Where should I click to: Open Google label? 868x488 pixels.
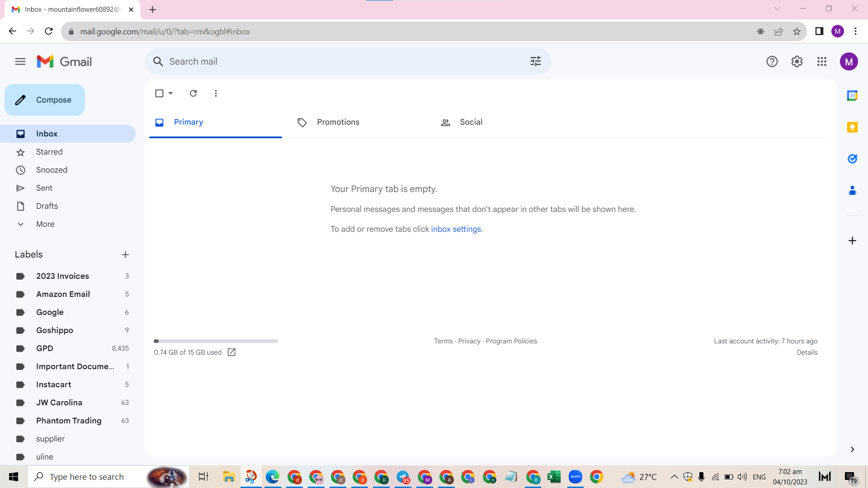[x=68, y=312]
